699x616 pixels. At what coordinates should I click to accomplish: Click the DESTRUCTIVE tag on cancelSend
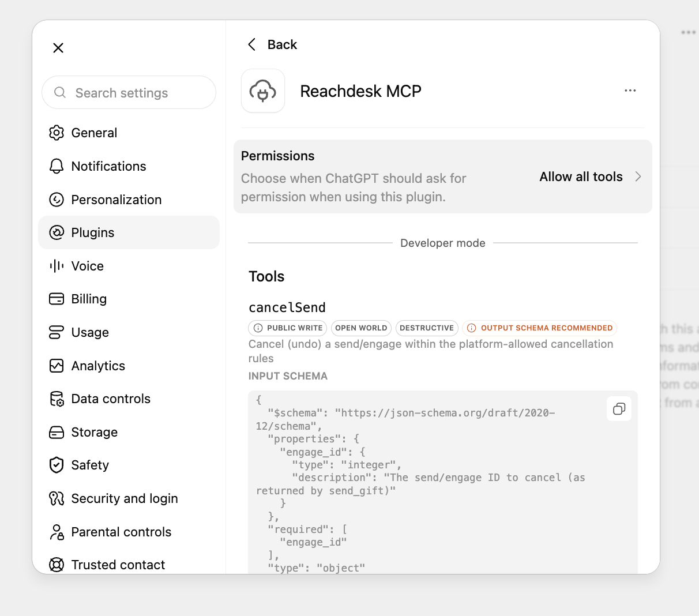427,328
